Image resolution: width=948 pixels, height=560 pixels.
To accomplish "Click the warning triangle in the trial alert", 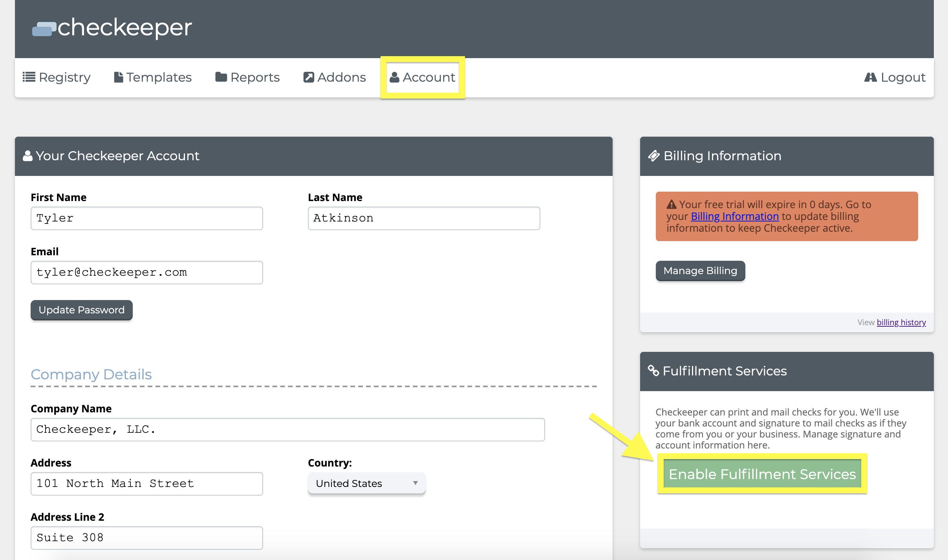I will [x=672, y=205].
